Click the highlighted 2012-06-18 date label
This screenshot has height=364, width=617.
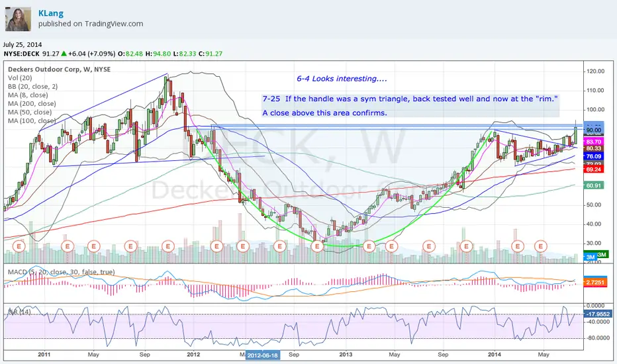pos(262,355)
